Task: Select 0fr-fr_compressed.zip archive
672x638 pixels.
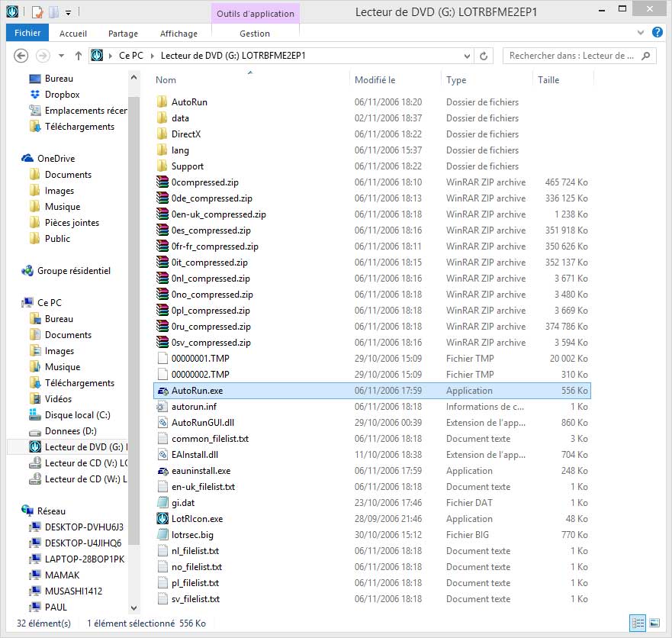Action: (214, 246)
